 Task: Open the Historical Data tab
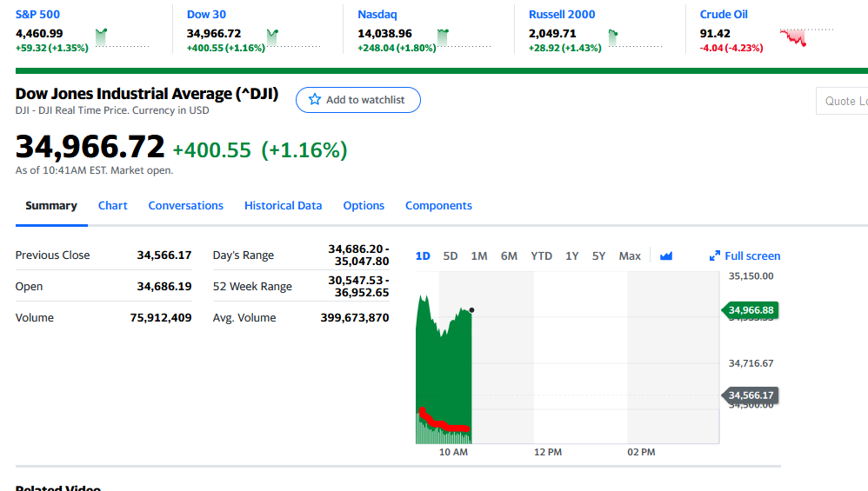(284, 206)
